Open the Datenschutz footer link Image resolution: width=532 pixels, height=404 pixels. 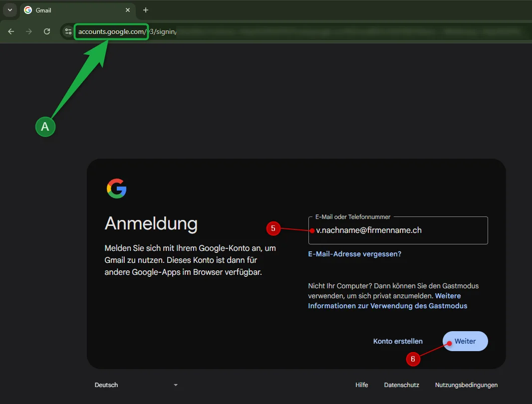401,385
